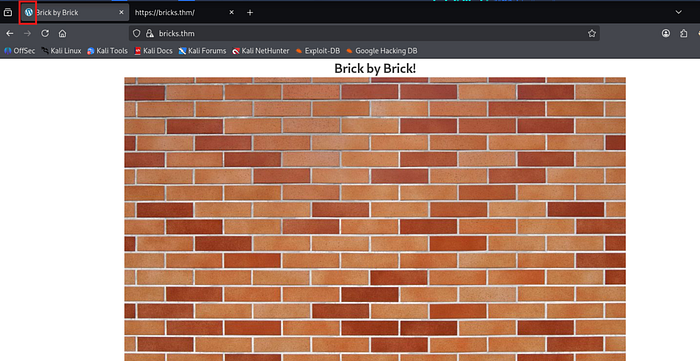The image size is (700, 361).
Task: Switch to the Brick by Brick tab
Action: pos(74,12)
